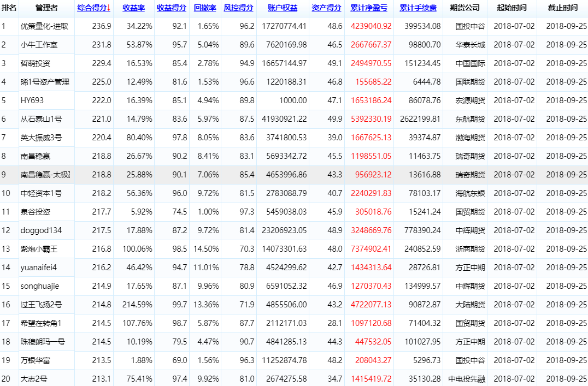
Task: Click return rate 100.06%
Action: click(x=137, y=249)
